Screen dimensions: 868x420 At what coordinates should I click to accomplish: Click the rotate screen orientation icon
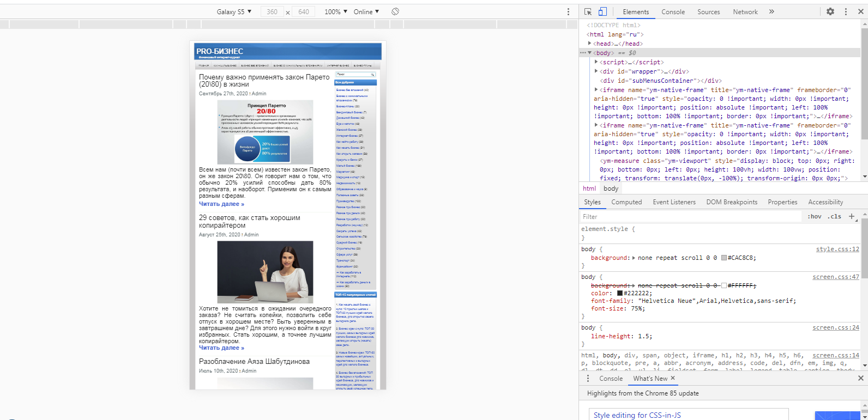pos(395,11)
